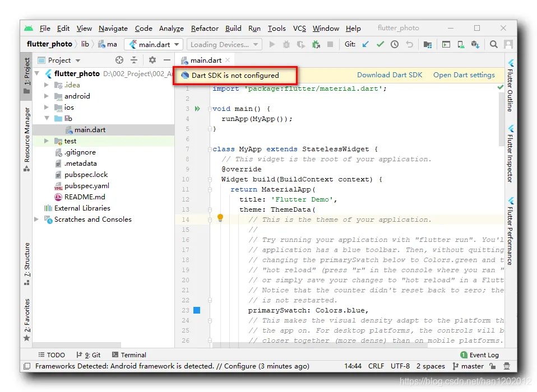Click Attach debugger to process icon
537x392 pixels.
316,44
